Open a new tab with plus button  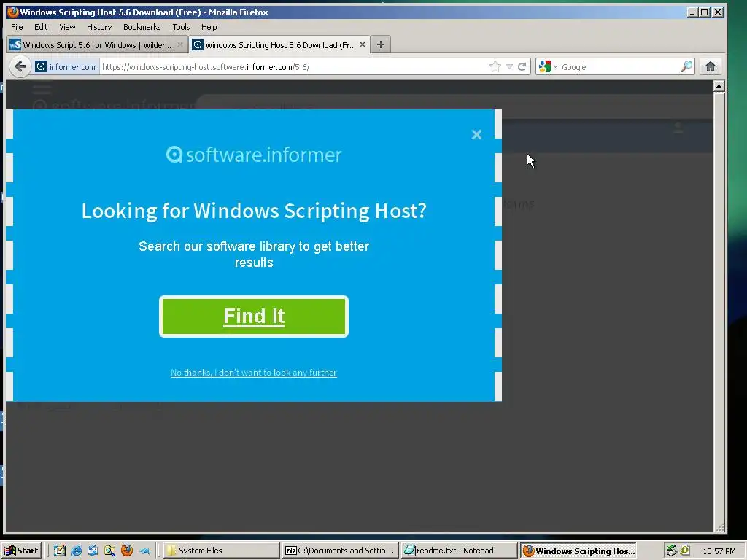pyautogui.click(x=380, y=44)
